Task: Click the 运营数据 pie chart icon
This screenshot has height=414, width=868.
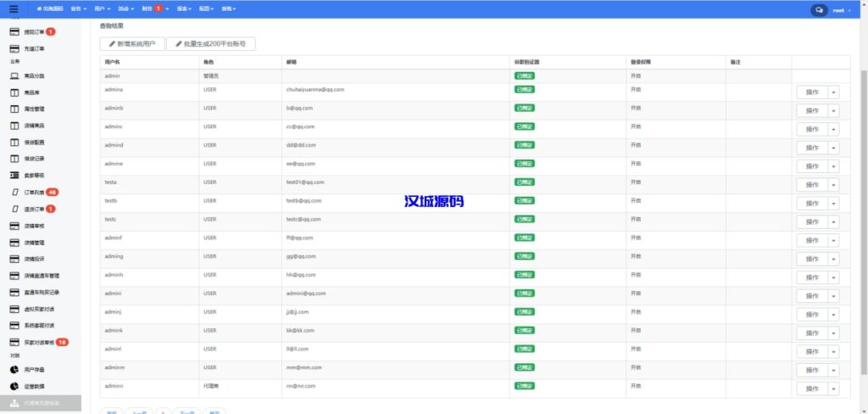Action: pos(14,387)
